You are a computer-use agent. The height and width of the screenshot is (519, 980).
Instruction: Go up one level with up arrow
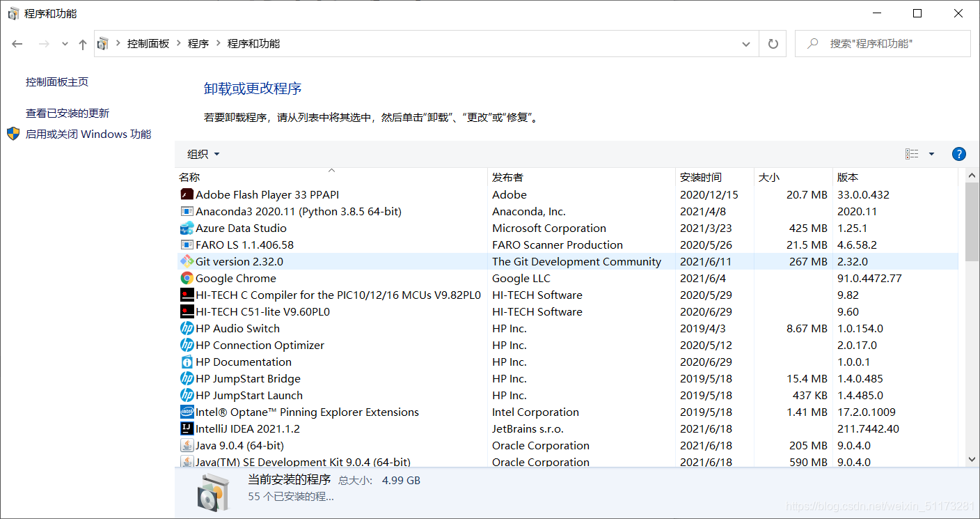83,44
